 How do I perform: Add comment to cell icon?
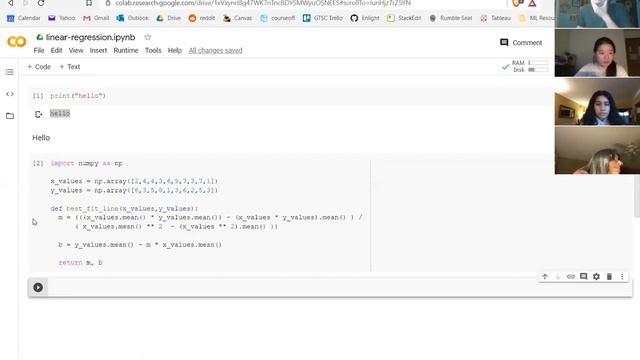(584, 277)
